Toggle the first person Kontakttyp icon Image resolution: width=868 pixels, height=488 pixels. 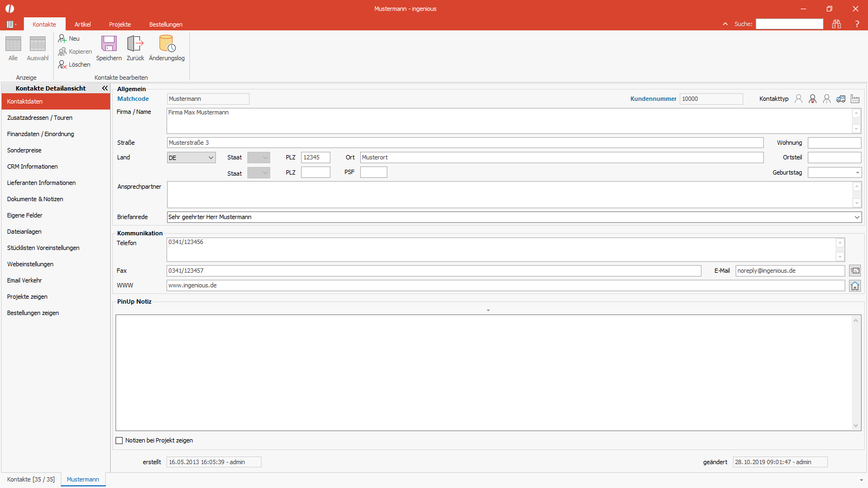point(799,99)
